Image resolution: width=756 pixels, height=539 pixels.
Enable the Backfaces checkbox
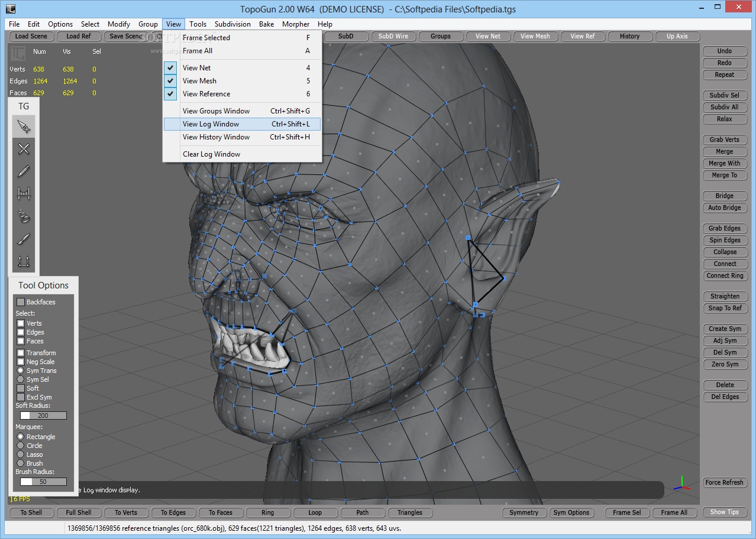[x=21, y=302]
